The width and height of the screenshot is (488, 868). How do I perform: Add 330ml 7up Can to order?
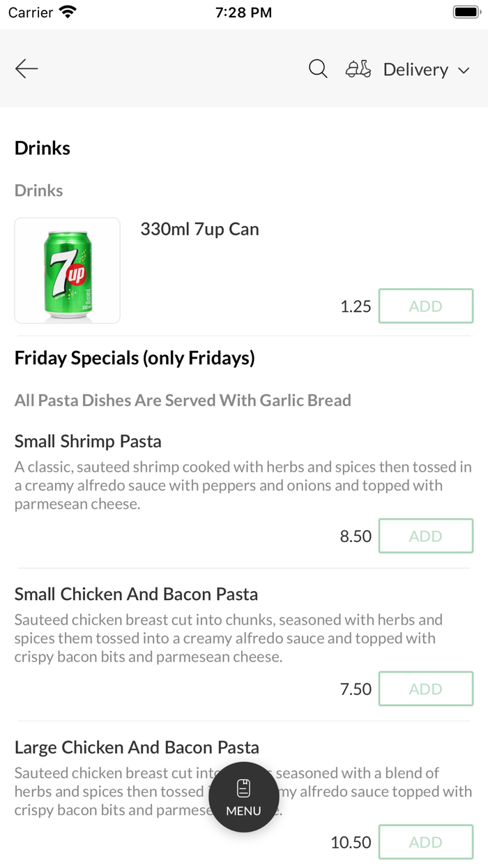tap(425, 306)
